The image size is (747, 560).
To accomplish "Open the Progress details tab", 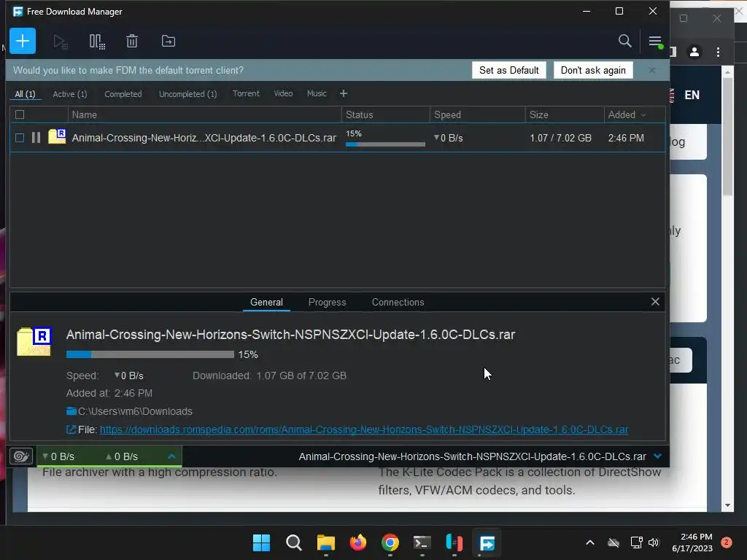I will click(327, 302).
